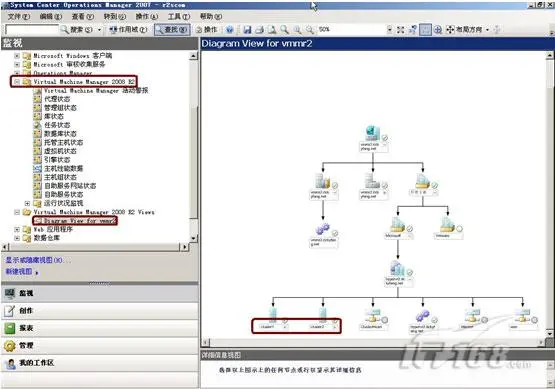Open the 工具 menu
The image size is (555, 389).
point(179,16)
